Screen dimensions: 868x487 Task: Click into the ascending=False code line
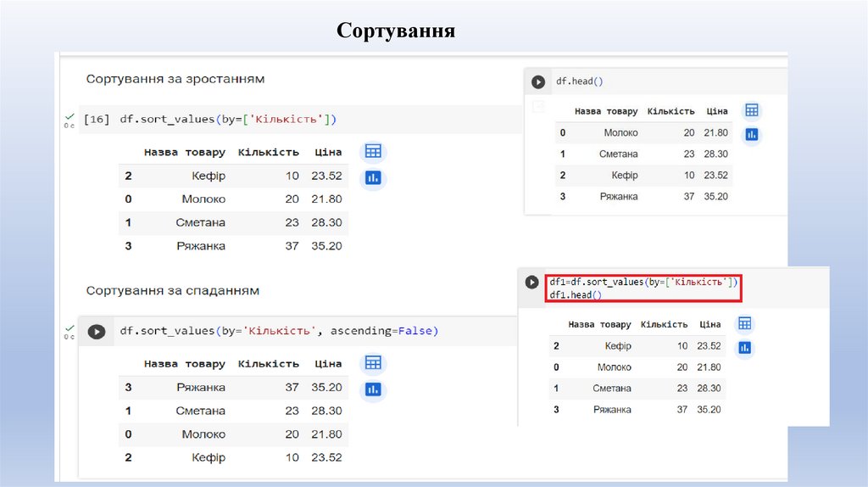(x=279, y=331)
